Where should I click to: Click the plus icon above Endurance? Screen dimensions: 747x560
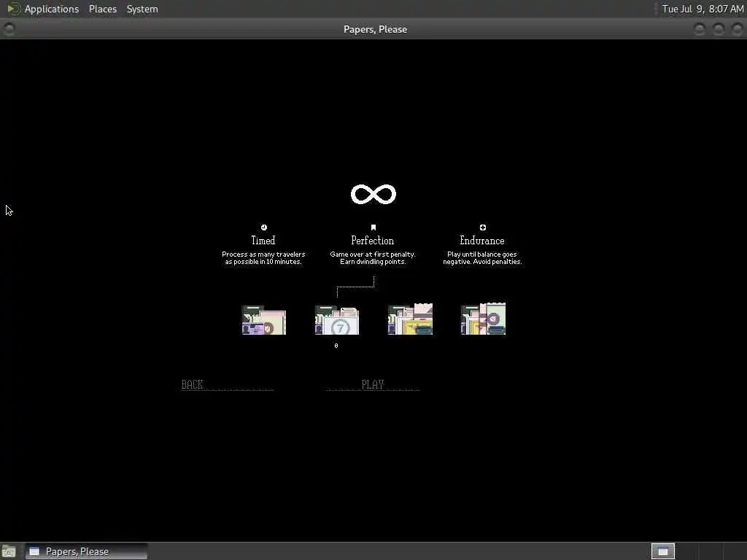483,227
